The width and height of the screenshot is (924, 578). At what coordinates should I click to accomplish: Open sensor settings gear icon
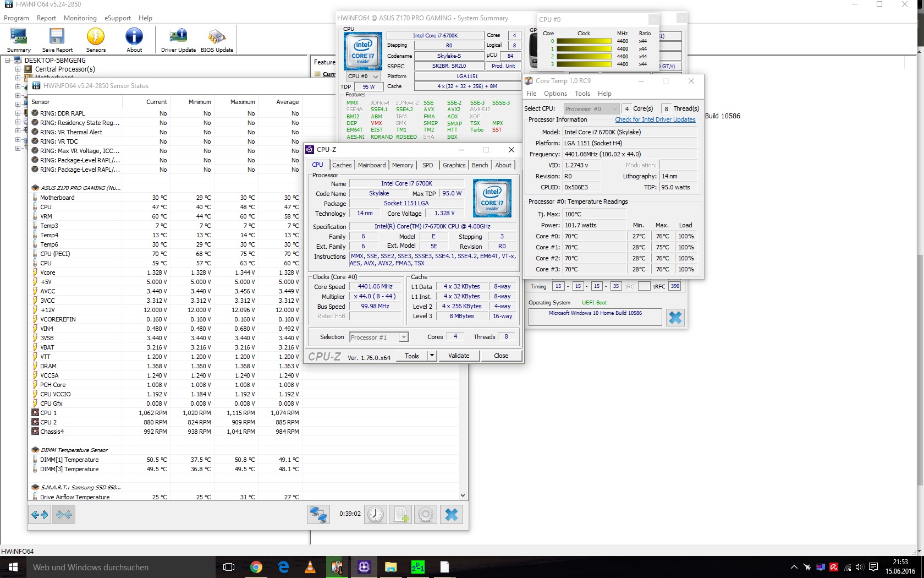(x=425, y=515)
